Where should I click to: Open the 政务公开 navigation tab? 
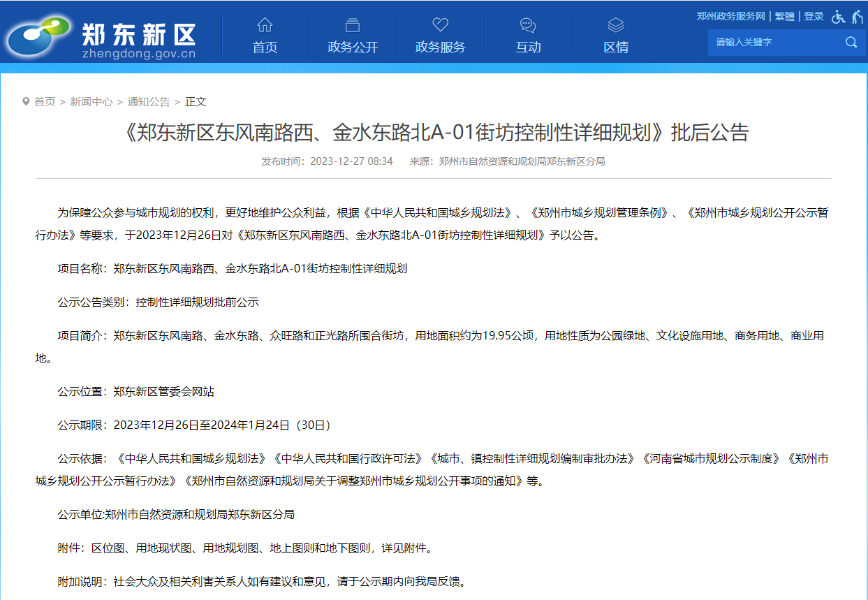pyautogui.click(x=353, y=47)
